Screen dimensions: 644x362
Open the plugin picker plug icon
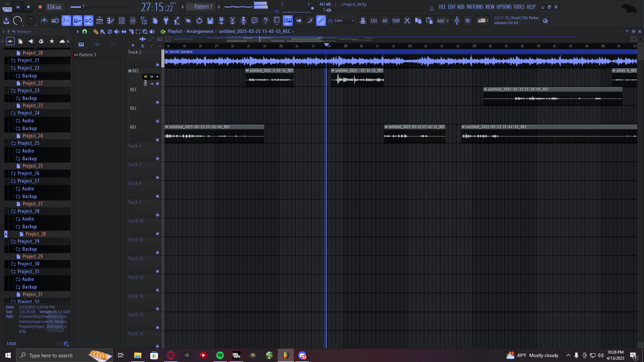tap(166, 21)
